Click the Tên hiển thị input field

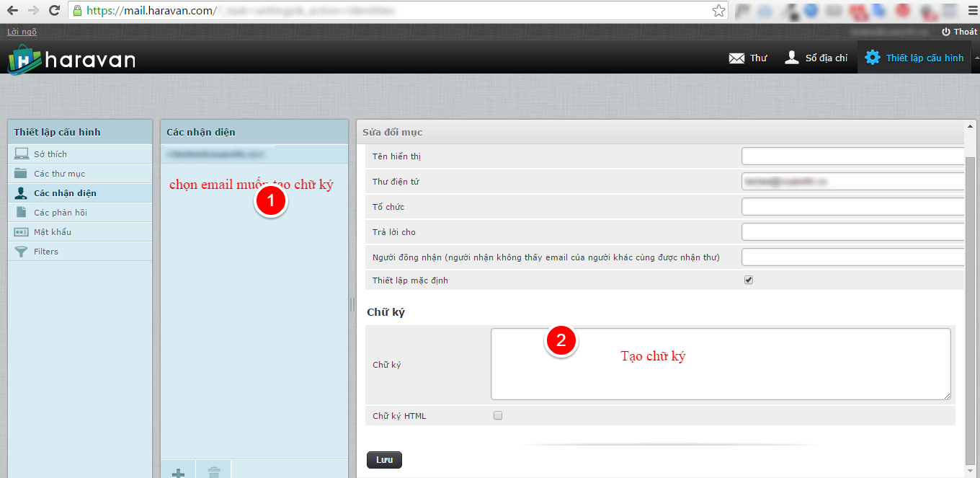tap(852, 156)
